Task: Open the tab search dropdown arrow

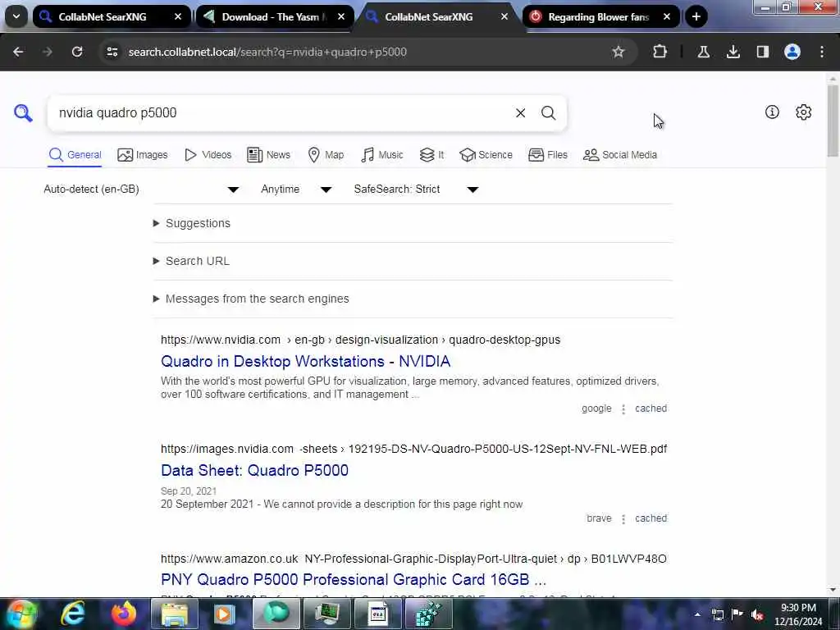Action: pos(16,16)
